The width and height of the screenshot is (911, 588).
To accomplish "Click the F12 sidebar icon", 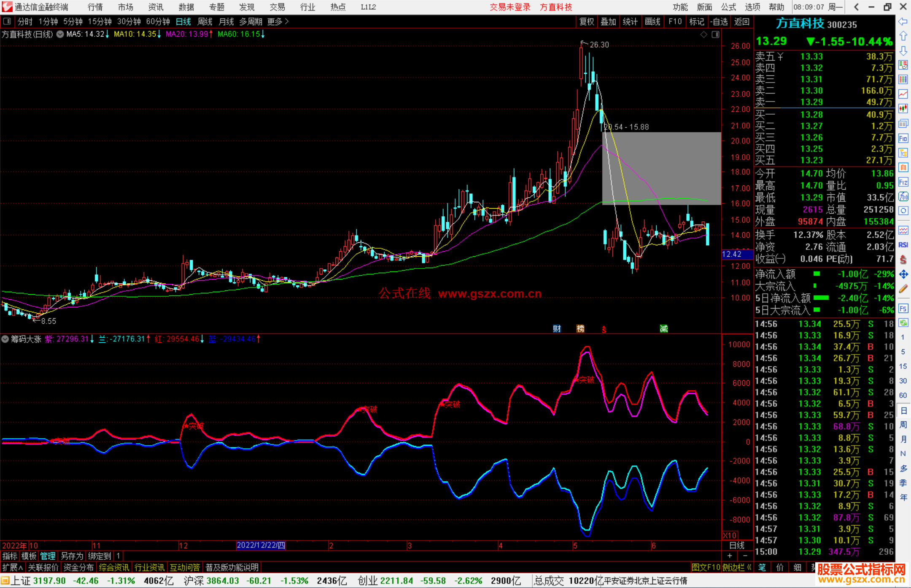I will 903,182.
